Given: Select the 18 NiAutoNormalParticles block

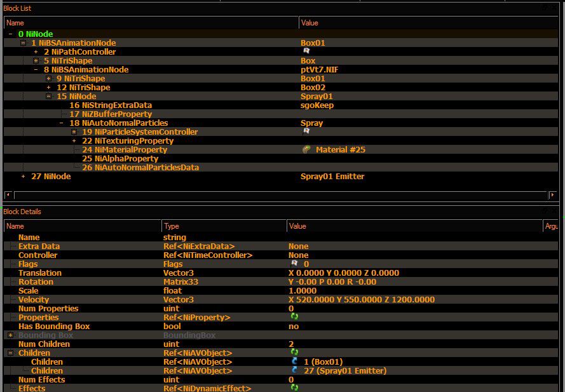Looking at the screenshot, I should [119, 123].
